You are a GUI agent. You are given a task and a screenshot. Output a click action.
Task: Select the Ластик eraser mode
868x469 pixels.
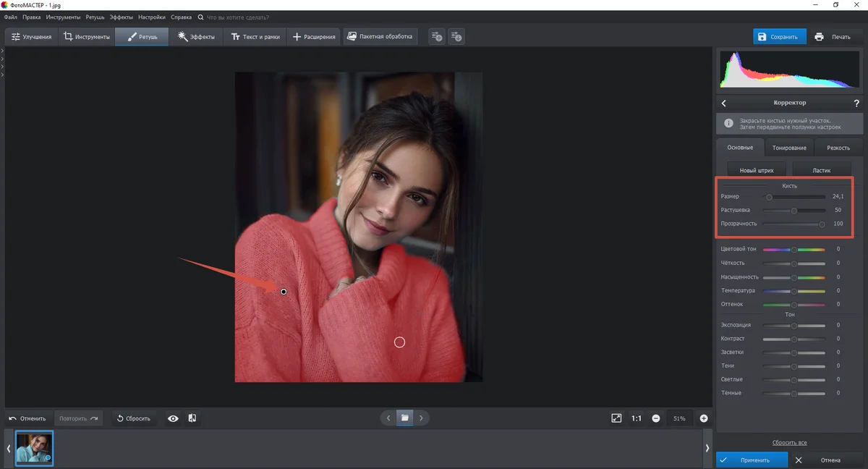coord(821,170)
